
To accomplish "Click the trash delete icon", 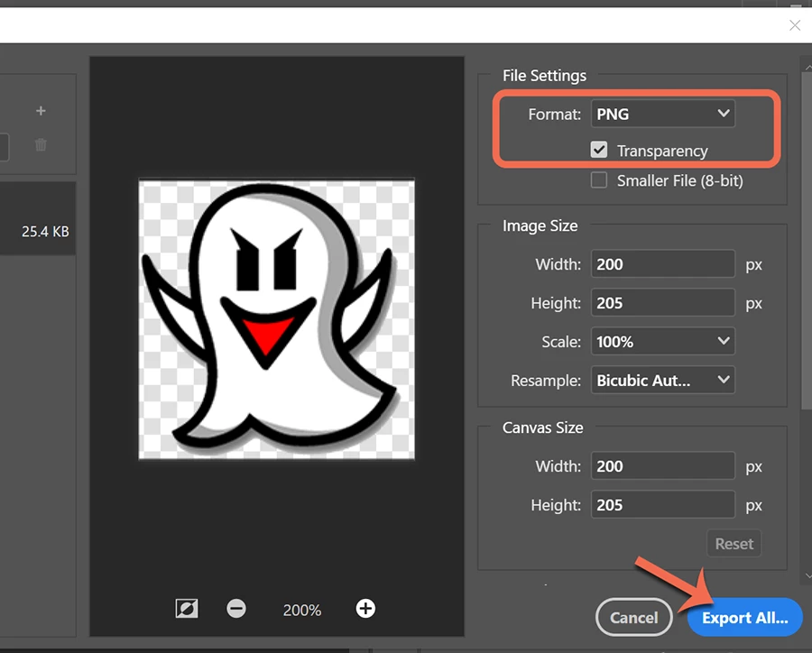I will click(x=41, y=144).
